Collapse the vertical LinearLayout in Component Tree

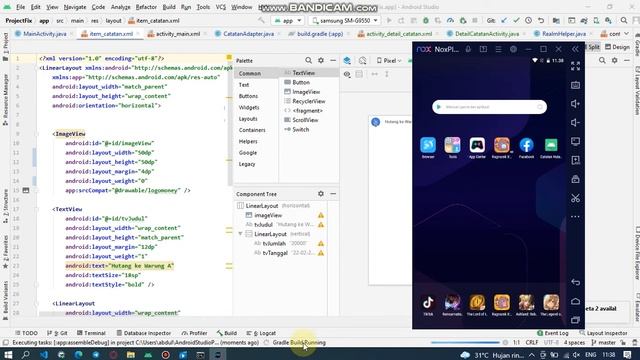coord(240,234)
